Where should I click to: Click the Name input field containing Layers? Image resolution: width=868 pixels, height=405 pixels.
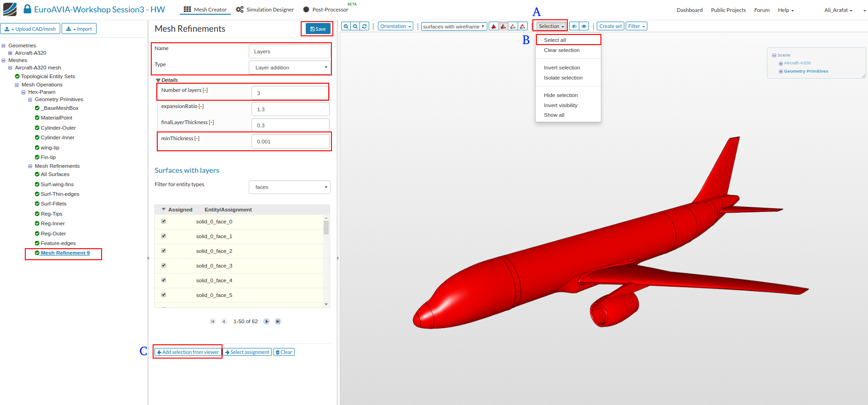pyautogui.click(x=290, y=51)
